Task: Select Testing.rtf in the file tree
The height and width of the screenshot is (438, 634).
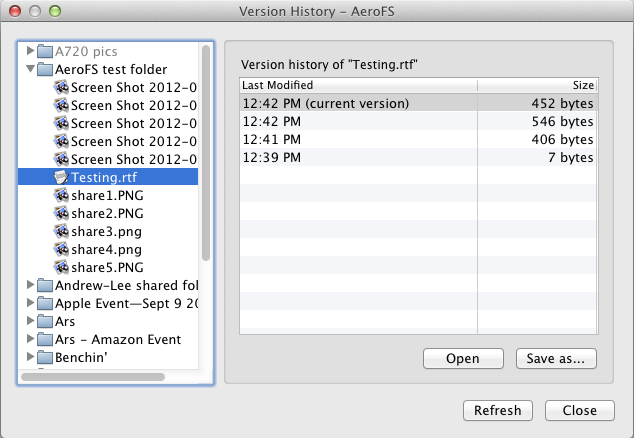Action: pos(108,177)
